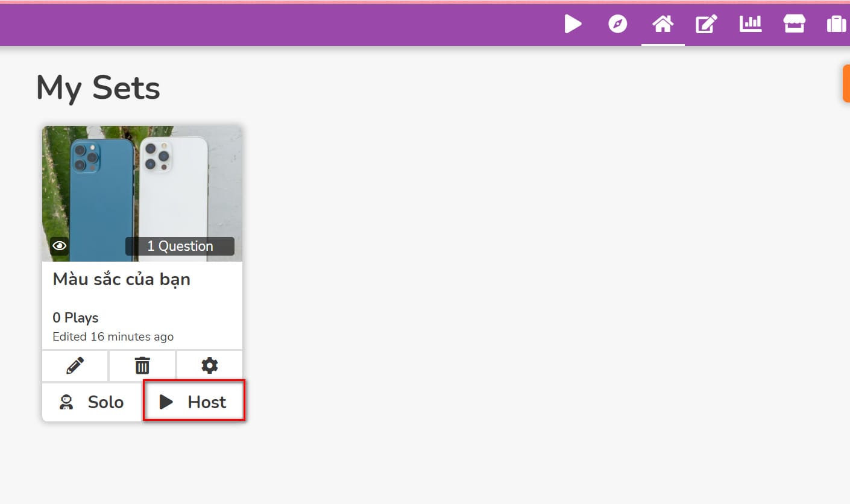
Task: Click the set title Màu sắc của bạn
Action: click(x=122, y=280)
